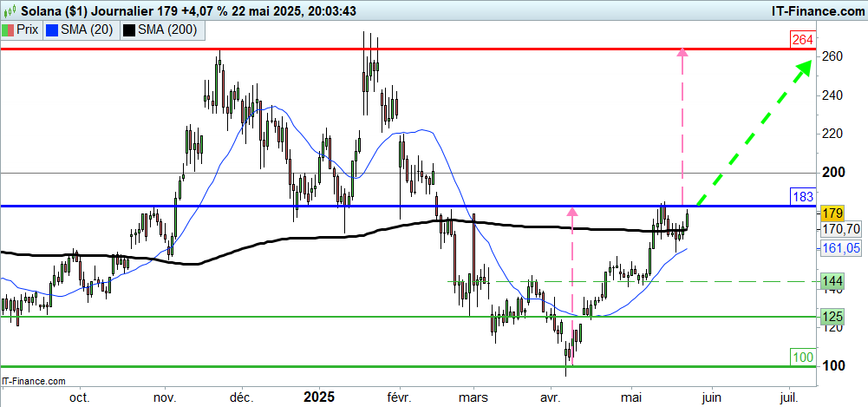Click the green dashed arrow head
This screenshot has height=407, width=868.
tap(806, 66)
